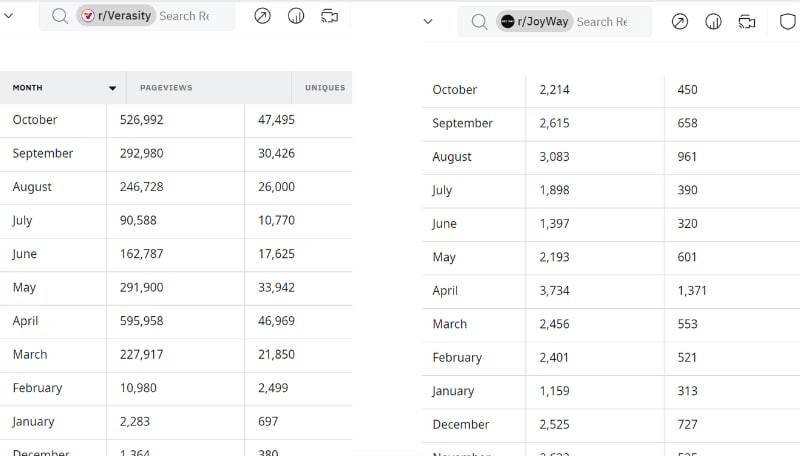Click the r/Verasity search scope chip

116,16
